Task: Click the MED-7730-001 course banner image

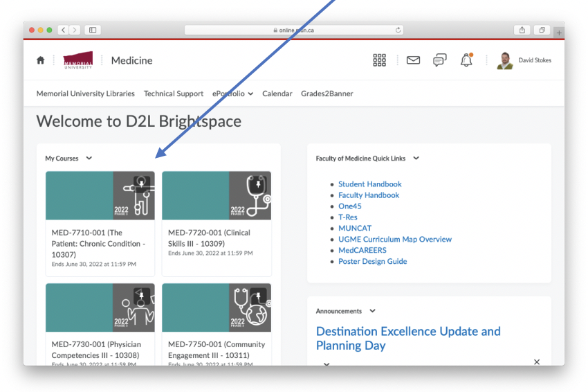Action: click(x=100, y=308)
